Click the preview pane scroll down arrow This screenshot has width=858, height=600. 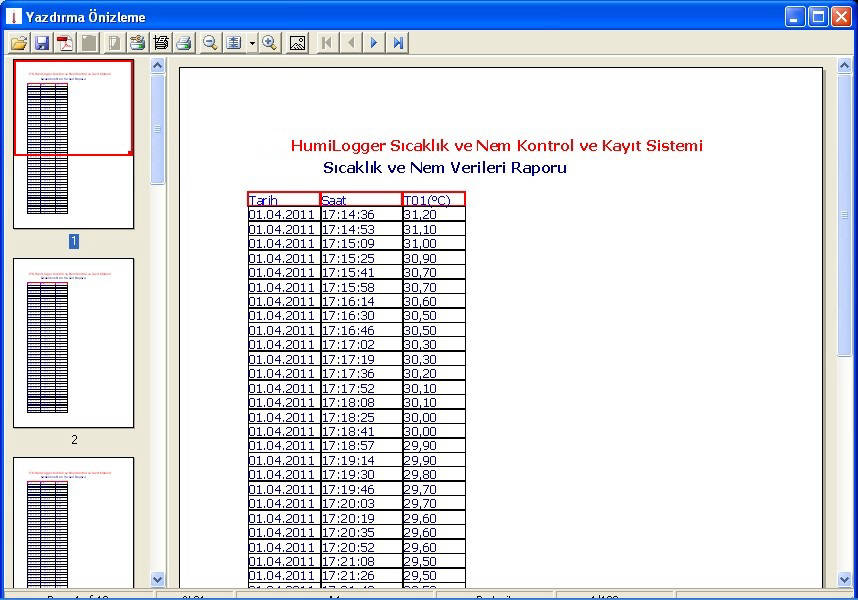(844, 579)
